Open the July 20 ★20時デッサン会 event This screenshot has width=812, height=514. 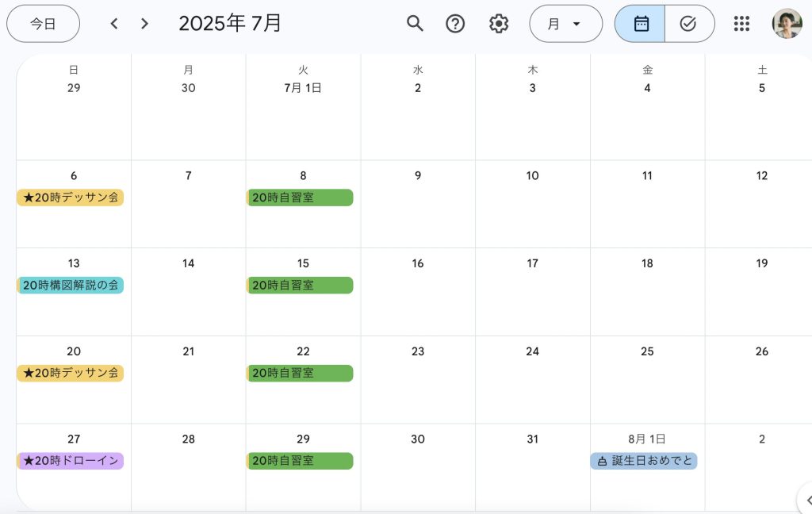tap(71, 373)
